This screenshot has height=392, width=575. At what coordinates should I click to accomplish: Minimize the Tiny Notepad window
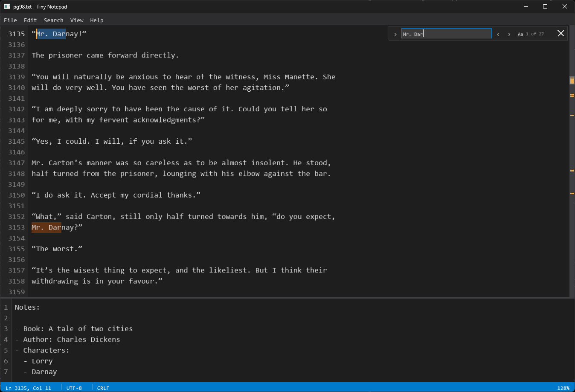[x=526, y=6]
